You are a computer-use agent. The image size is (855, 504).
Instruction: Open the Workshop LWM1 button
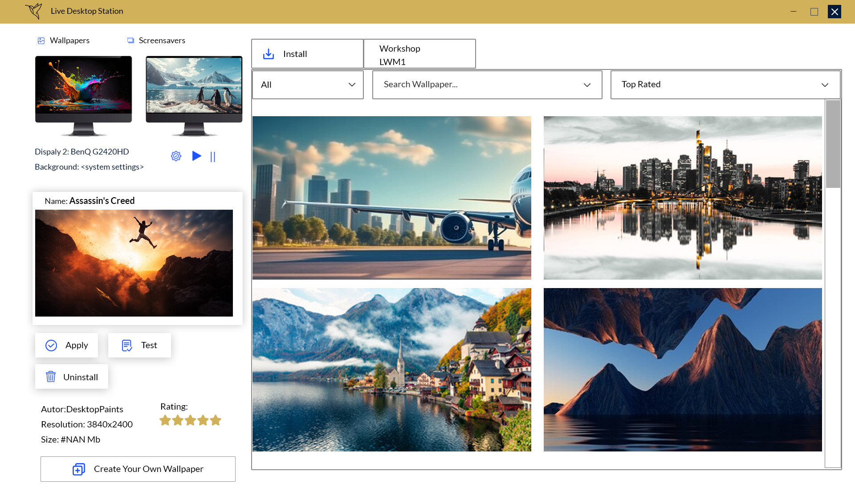(419, 54)
